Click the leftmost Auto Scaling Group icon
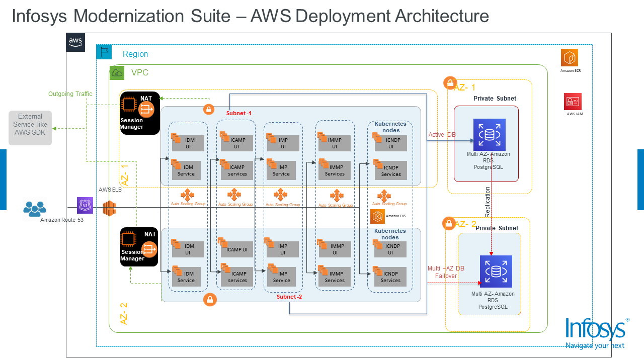 pos(187,195)
